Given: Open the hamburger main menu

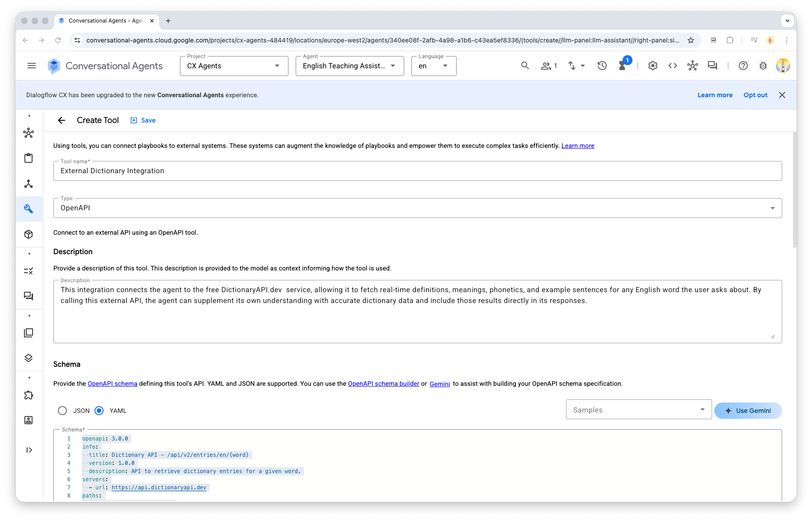Looking at the screenshot, I should point(32,66).
